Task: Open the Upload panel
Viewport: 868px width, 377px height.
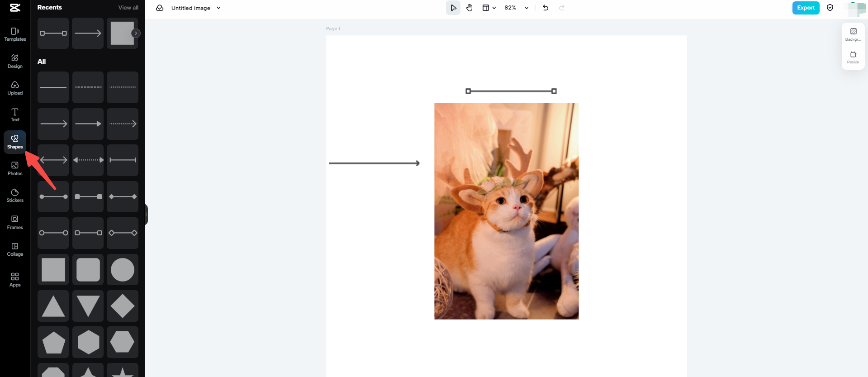Action: [x=15, y=88]
